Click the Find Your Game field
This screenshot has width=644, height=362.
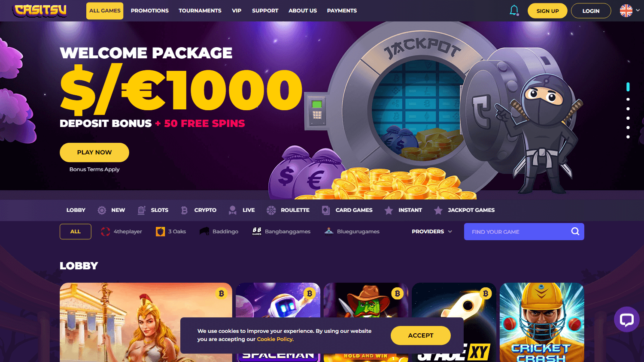tap(524, 232)
